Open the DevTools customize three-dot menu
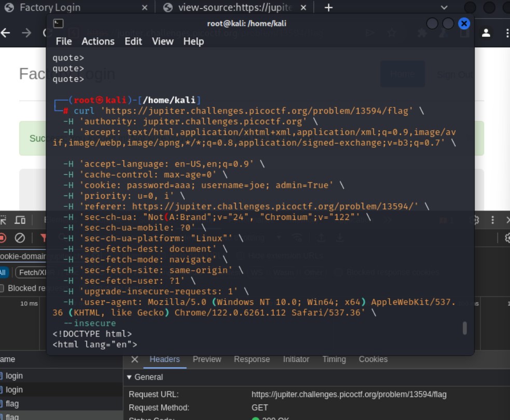This screenshot has width=510, height=420. pos(492,220)
